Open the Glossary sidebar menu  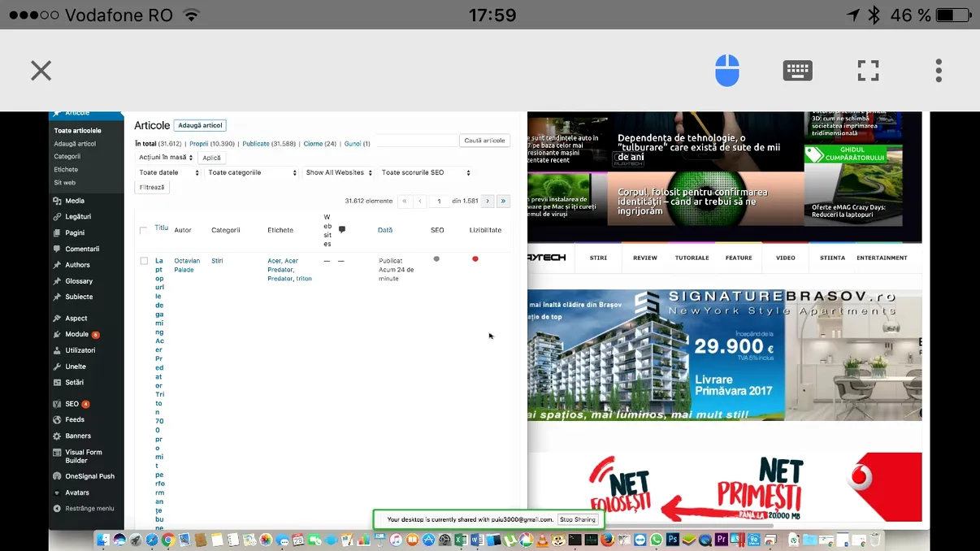click(x=80, y=281)
